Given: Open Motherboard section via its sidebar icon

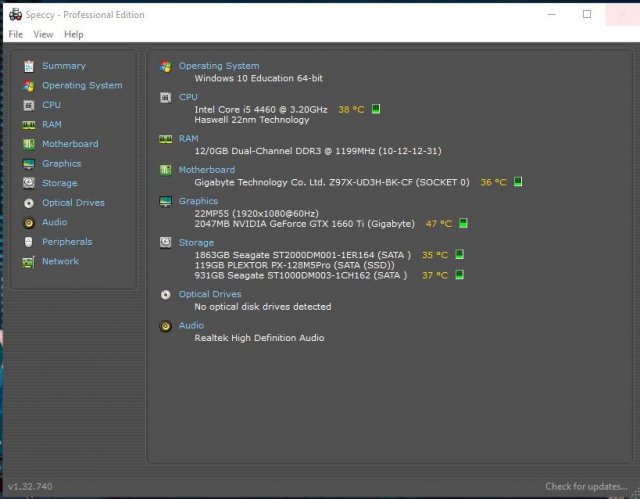Looking at the screenshot, I should (29, 144).
